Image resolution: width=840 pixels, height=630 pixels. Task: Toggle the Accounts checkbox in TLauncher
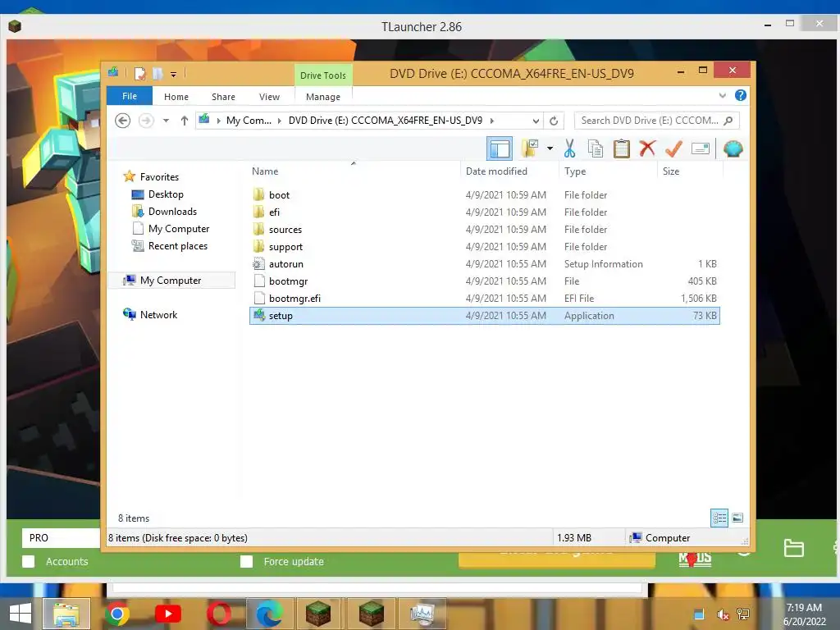coord(29,561)
